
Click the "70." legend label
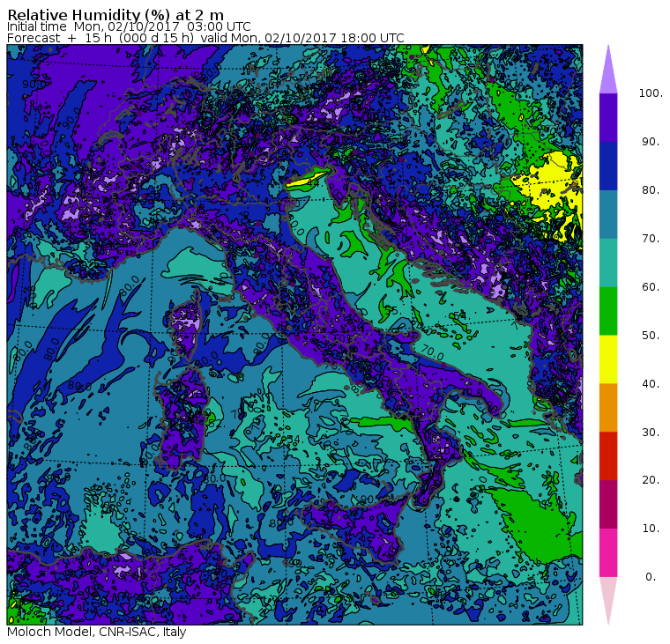coord(651,238)
